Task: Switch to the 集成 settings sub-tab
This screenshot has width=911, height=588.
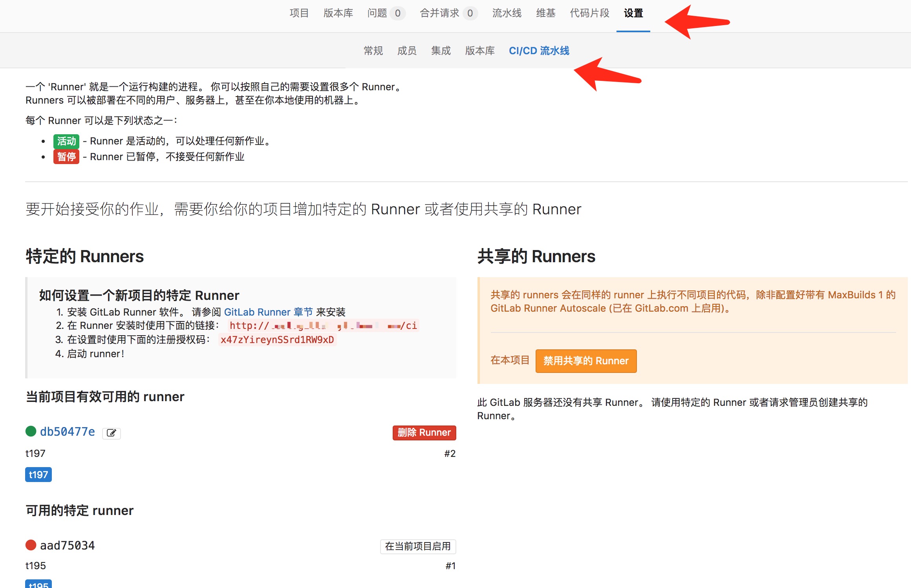Action: tap(441, 51)
